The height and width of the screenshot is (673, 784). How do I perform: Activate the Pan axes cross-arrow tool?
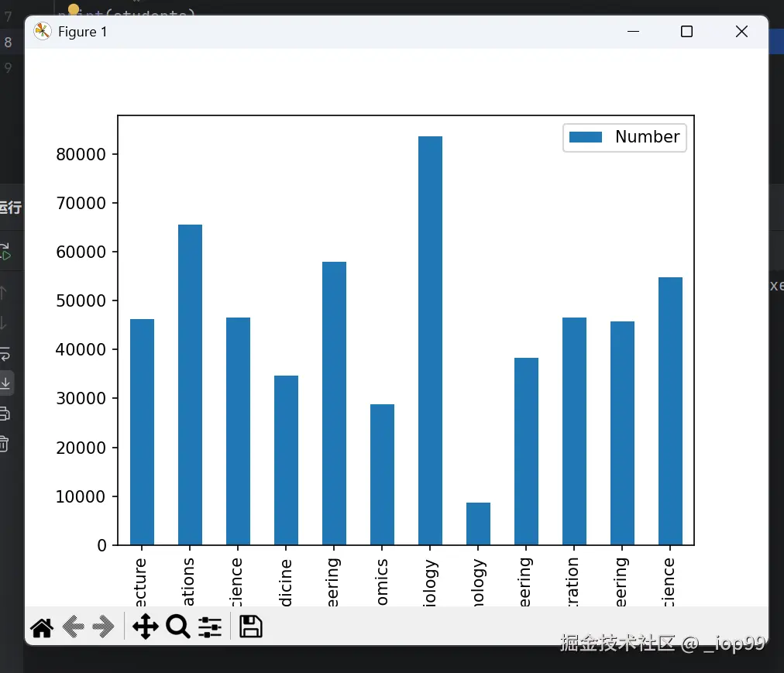point(145,627)
